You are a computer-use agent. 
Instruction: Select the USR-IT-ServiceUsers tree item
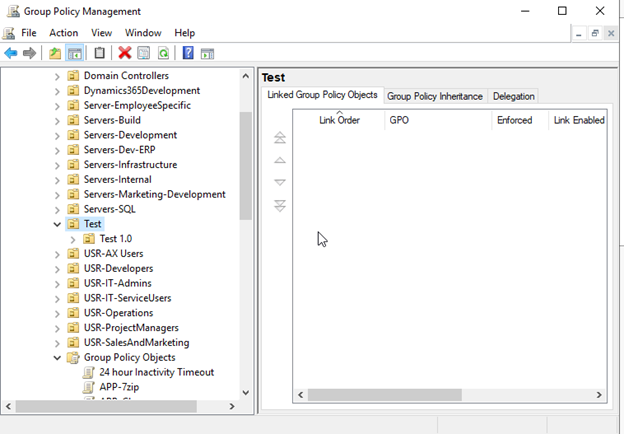[127, 298]
